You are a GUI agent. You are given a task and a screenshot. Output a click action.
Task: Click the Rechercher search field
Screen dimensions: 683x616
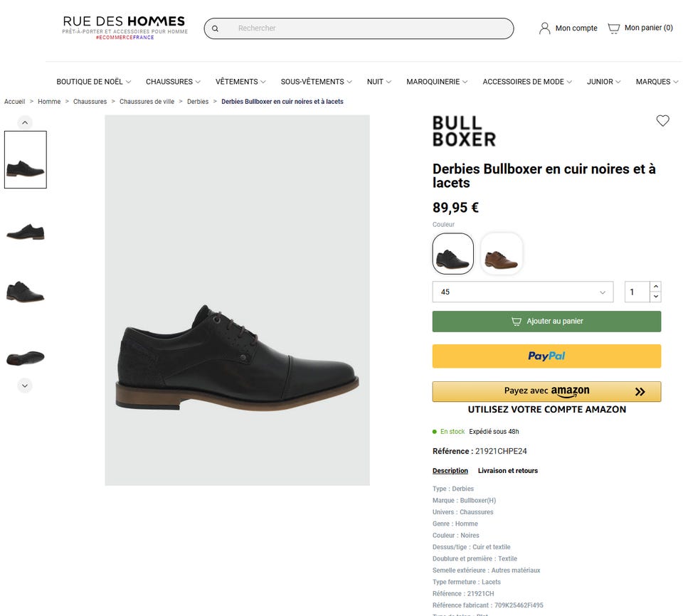[370, 28]
